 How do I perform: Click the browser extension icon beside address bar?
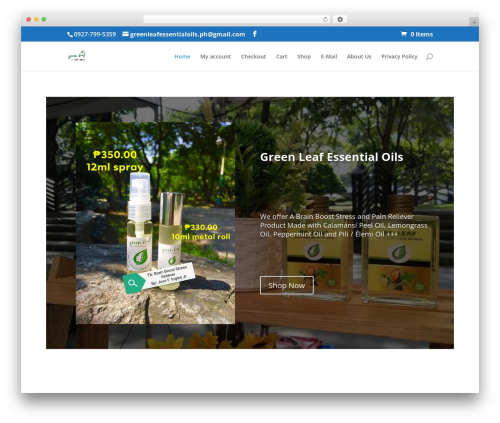340,19
